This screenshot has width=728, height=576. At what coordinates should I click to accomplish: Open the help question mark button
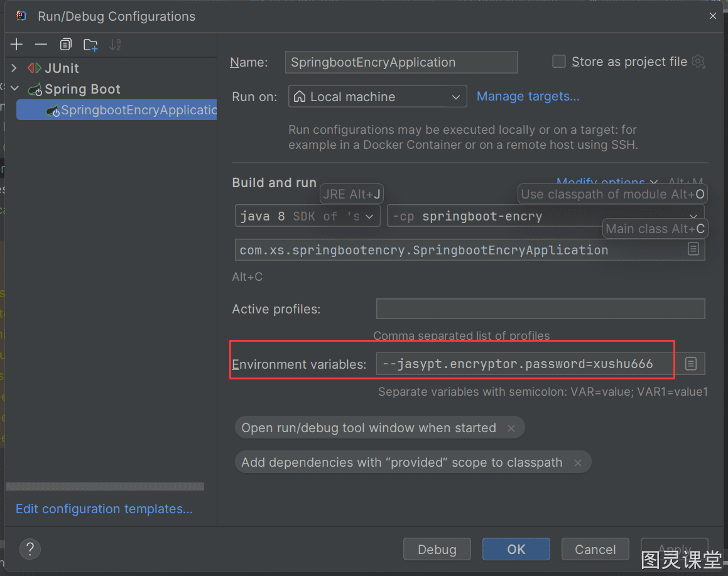30,549
